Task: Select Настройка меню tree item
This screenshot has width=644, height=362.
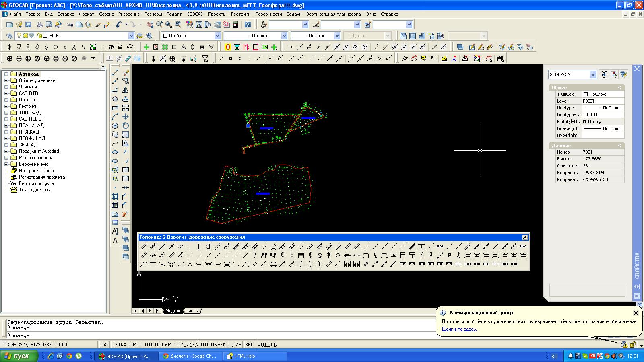Action: (36, 171)
